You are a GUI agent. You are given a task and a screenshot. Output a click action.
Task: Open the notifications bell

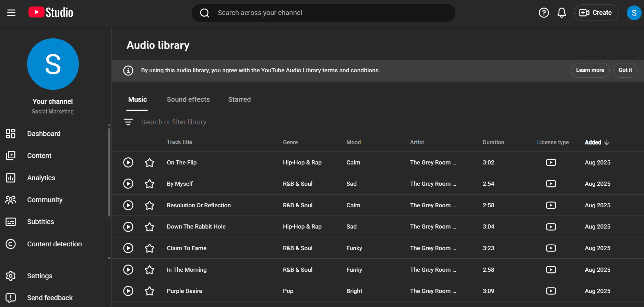pos(561,13)
